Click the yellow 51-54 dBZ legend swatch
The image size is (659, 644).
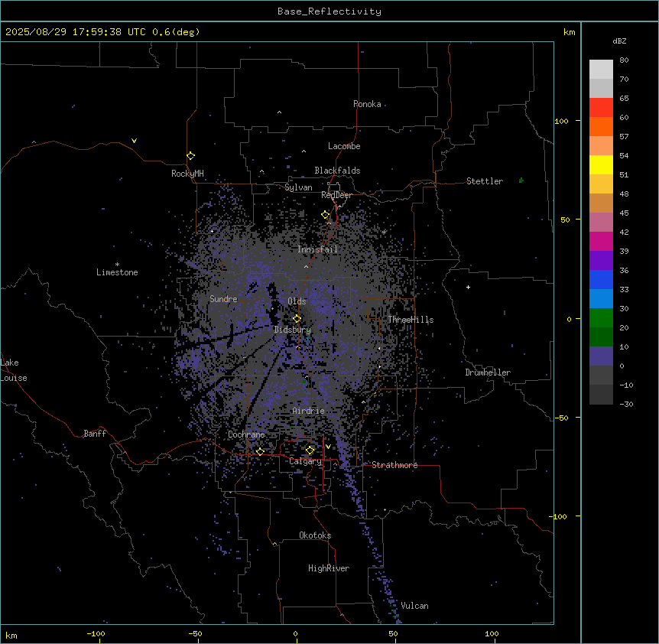(601, 164)
